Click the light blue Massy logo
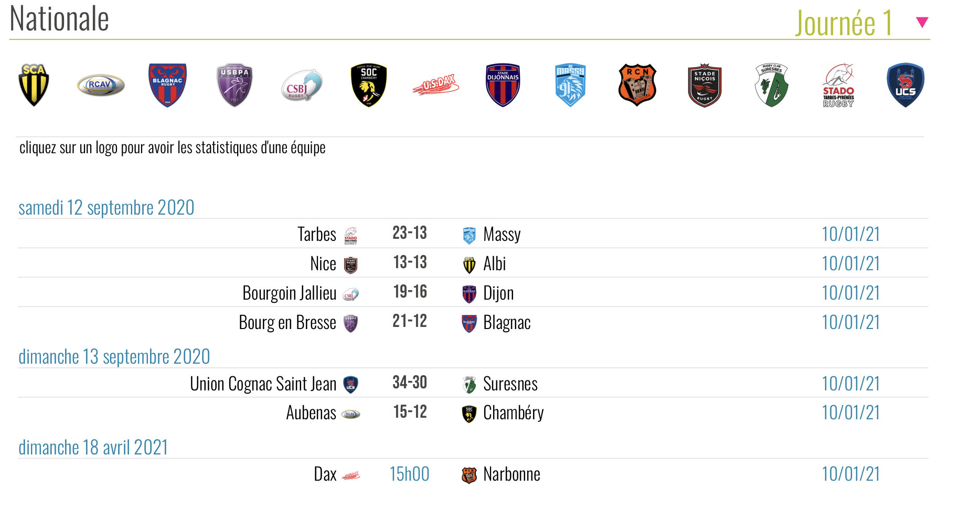 (570, 84)
